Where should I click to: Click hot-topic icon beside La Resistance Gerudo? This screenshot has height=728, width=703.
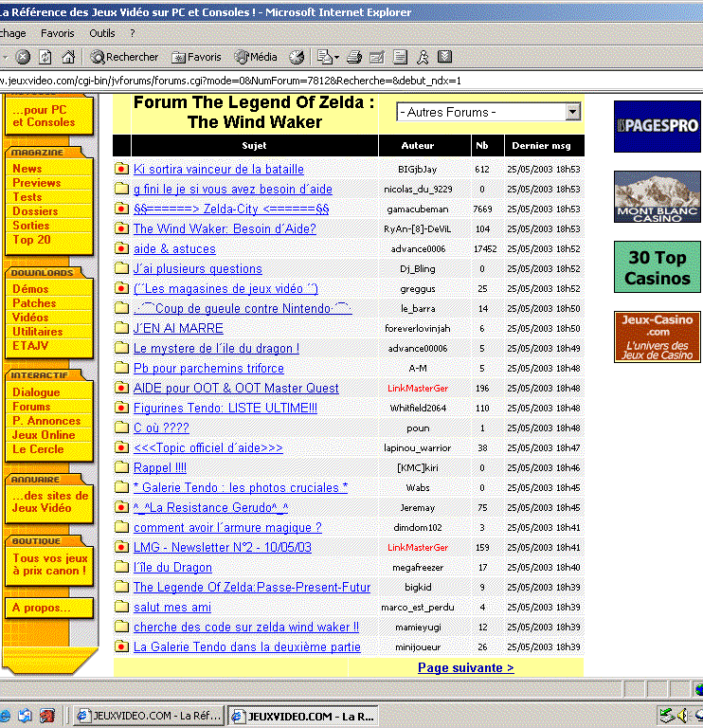click(x=121, y=507)
